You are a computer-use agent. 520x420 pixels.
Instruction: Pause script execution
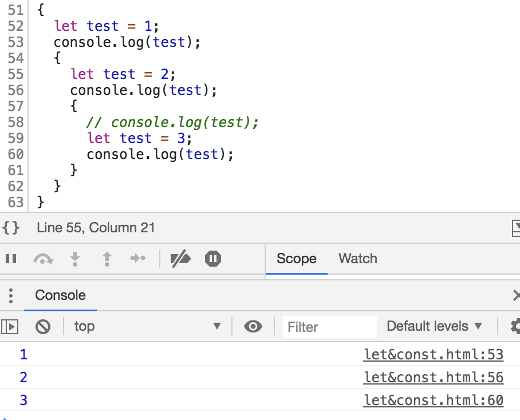11,259
